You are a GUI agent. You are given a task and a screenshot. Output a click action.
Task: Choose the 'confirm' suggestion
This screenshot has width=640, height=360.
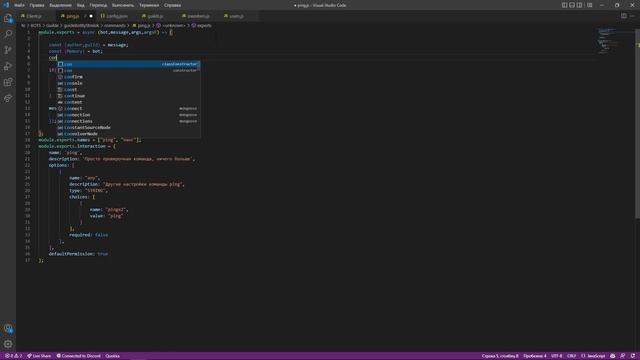coord(129,77)
